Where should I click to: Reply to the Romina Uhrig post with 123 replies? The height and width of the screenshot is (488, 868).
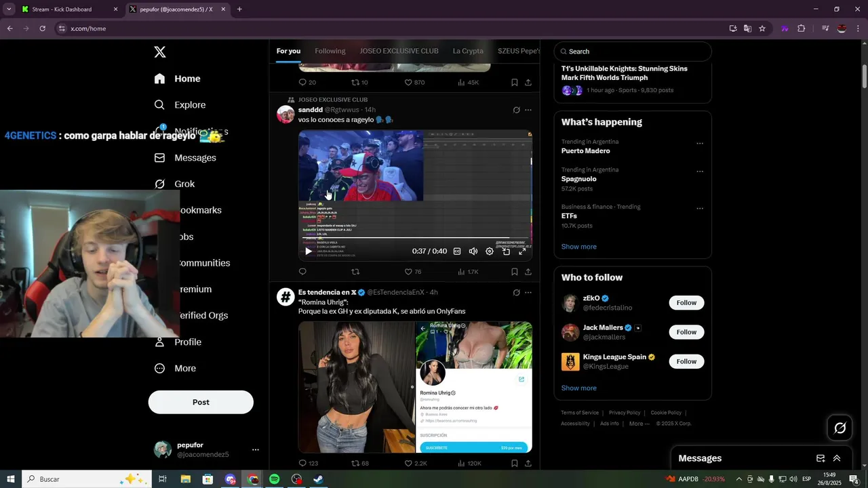[309, 464]
